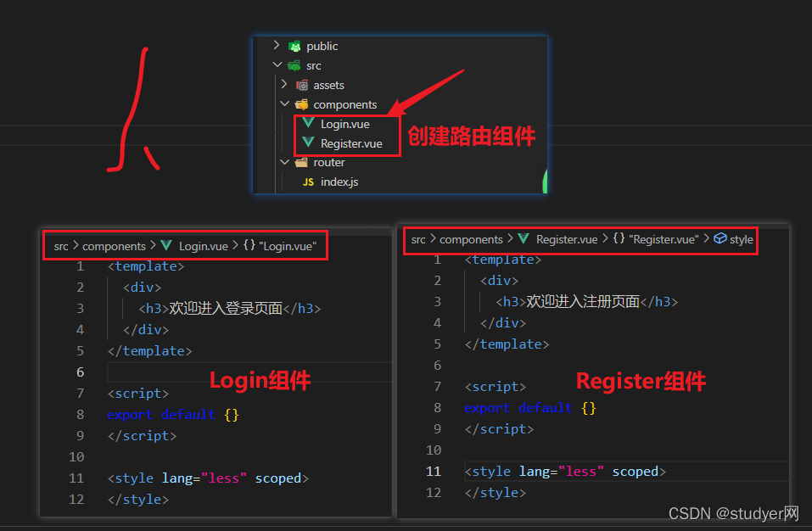Click the Vue icon beside Login.vue in explorer
812x531 pixels.
(309, 123)
